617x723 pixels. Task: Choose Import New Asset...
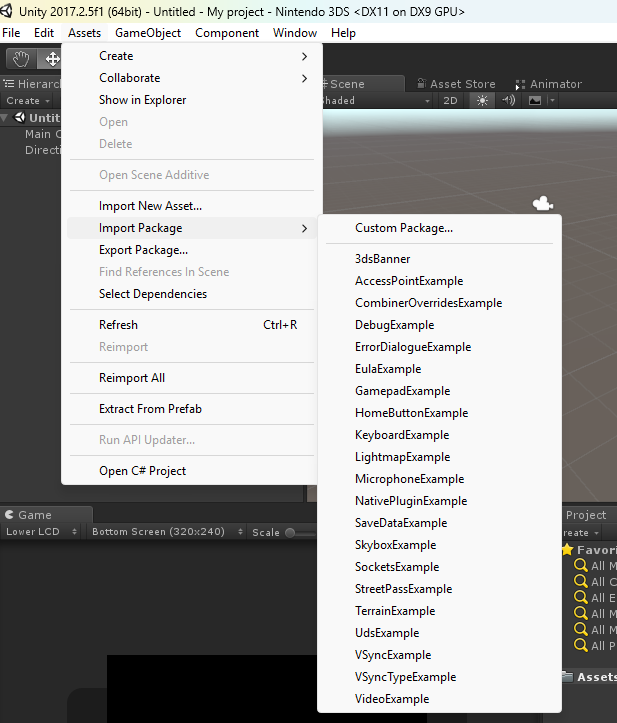click(192, 206)
